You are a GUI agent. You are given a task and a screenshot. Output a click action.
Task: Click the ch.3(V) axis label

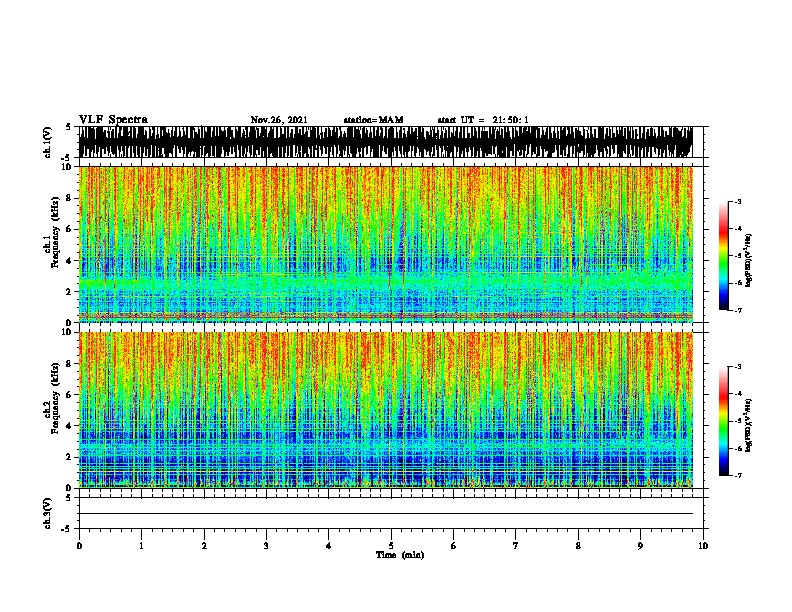click(47, 513)
